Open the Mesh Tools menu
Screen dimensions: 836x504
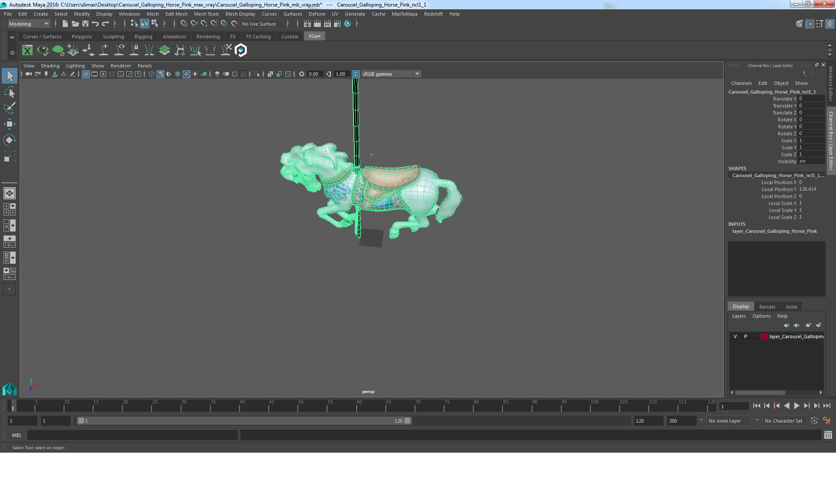coord(206,14)
